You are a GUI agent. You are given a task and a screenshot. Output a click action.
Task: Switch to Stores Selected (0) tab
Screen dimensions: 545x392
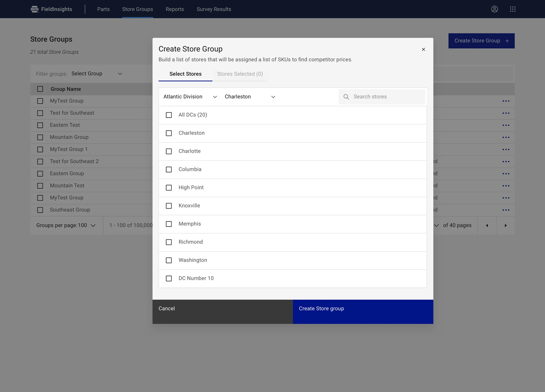pyautogui.click(x=240, y=74)
